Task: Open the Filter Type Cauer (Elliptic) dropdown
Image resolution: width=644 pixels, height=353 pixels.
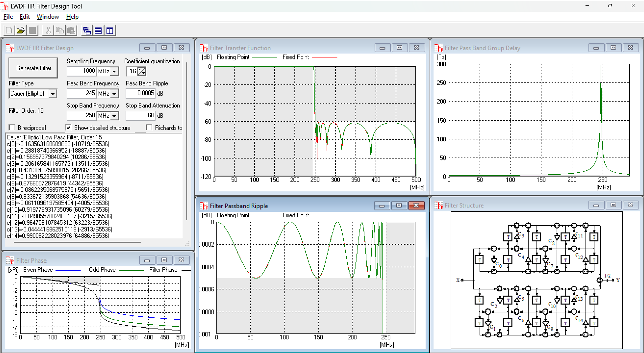Action: (53, 94)
